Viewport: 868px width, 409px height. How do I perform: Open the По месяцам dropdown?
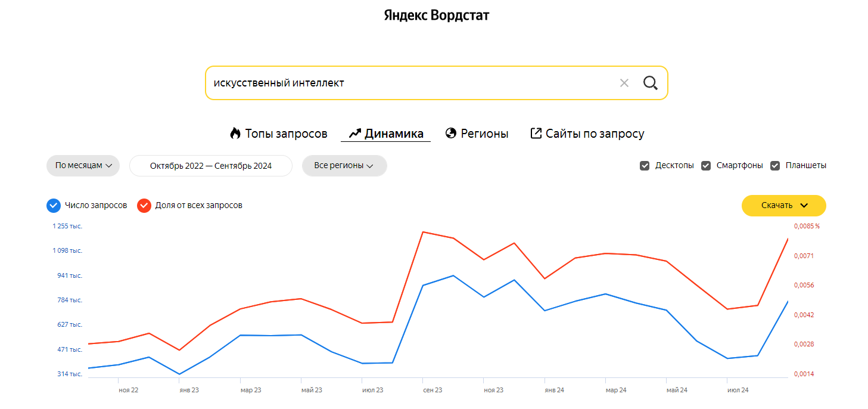tap(83, 165)
